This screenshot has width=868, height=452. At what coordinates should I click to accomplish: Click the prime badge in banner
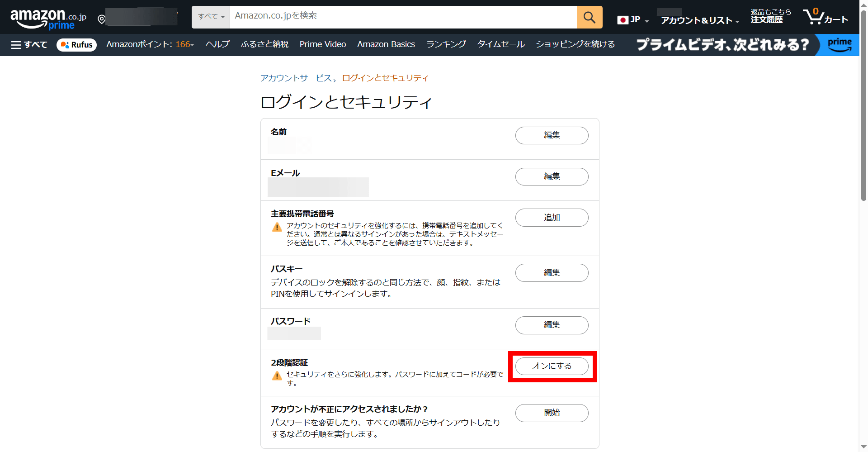840,45
